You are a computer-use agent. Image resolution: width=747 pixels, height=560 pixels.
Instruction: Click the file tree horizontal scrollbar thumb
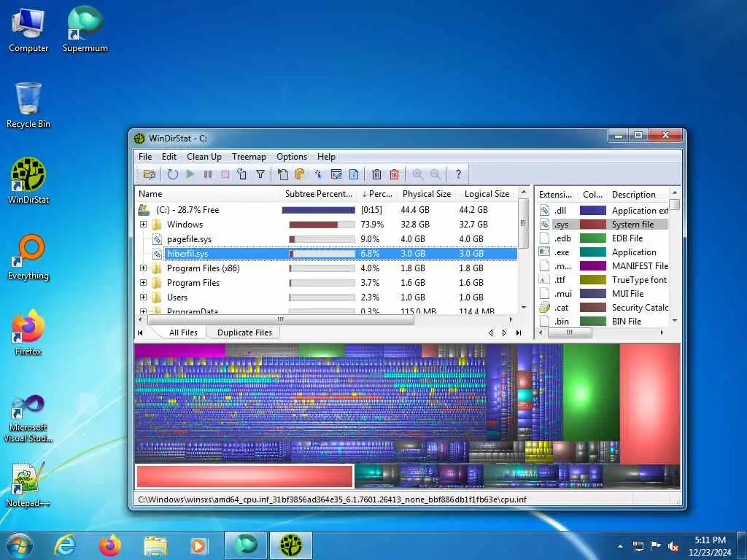pos(281,319)
